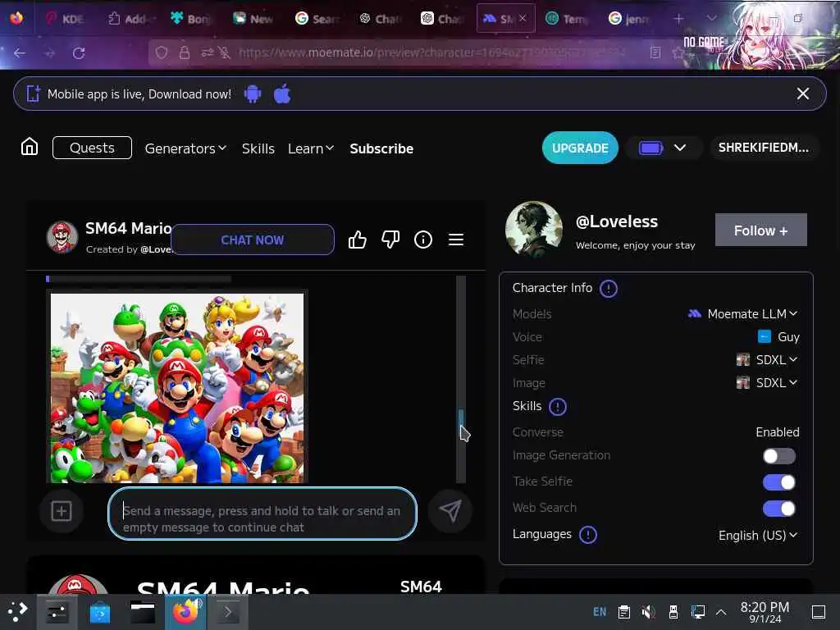Expand the energy chevron dropdown

(x=680, y=148)
